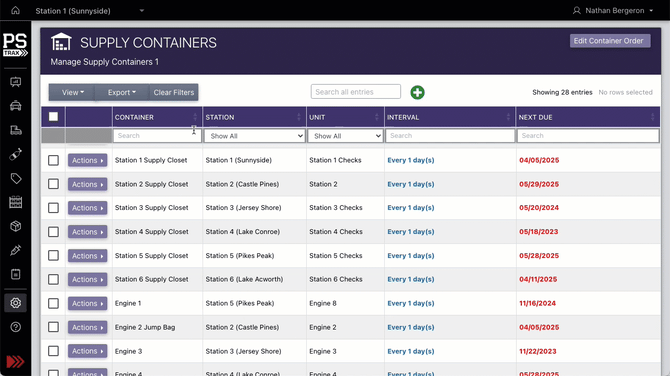This screenshot has width=670, height=376.
Task: Click the user profile icon
Action: coord(576,11)
